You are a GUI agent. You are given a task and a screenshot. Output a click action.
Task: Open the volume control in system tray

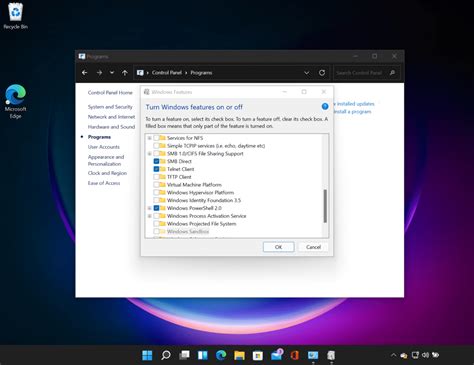click(425, 355)
